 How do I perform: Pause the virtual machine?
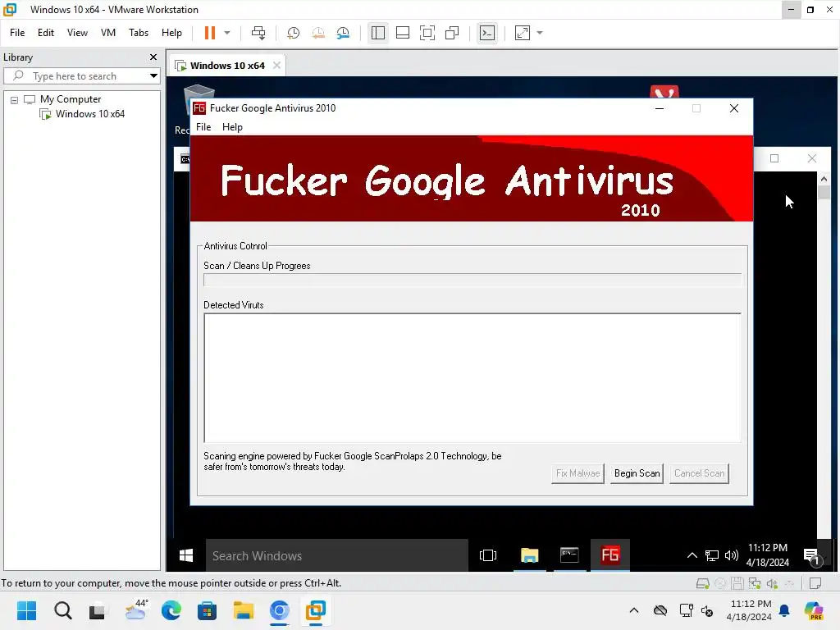tap(209, 33)
